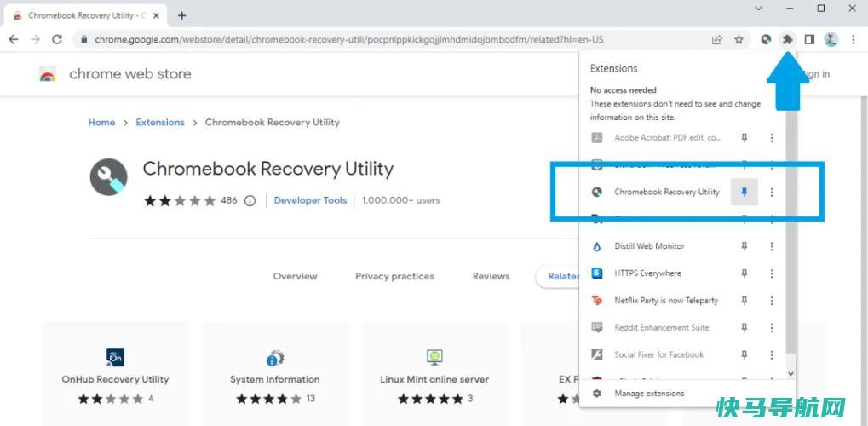Image resolution: width=868 pixels, height=426 pixels.
Task: Unpin Chromebook Recovery Utility from toolbar
Action: click(x=744, y=193)
